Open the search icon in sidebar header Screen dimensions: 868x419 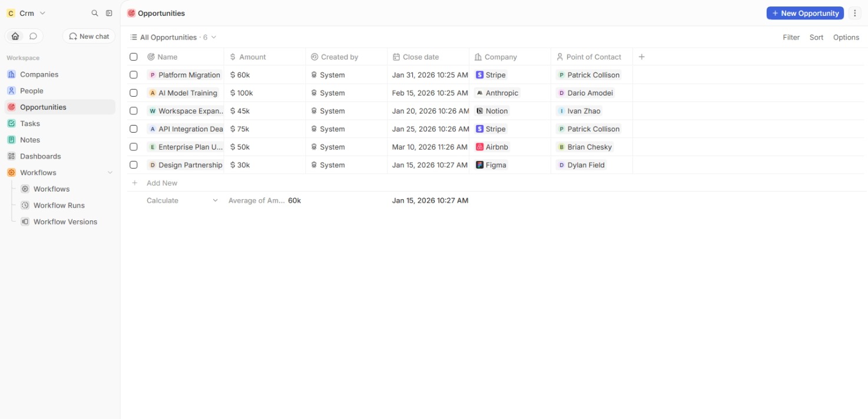pyautogui.click(x=95, y=13)
